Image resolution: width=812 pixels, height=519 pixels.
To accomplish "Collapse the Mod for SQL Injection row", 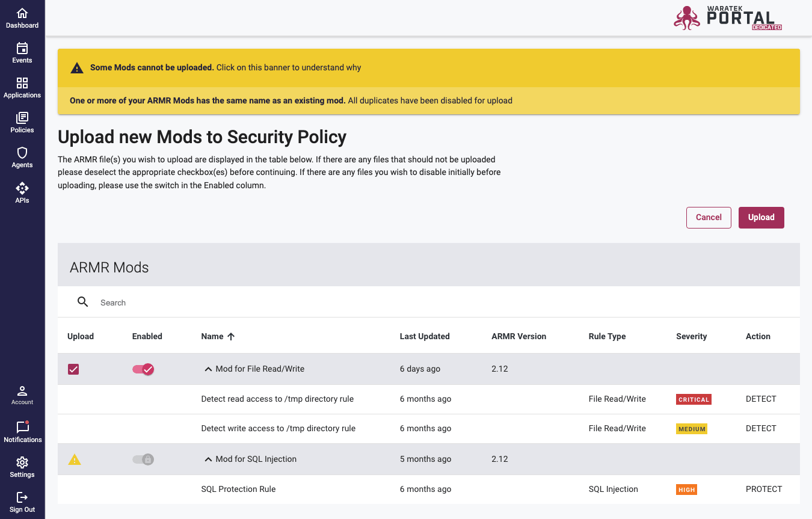I will (208, 459).
